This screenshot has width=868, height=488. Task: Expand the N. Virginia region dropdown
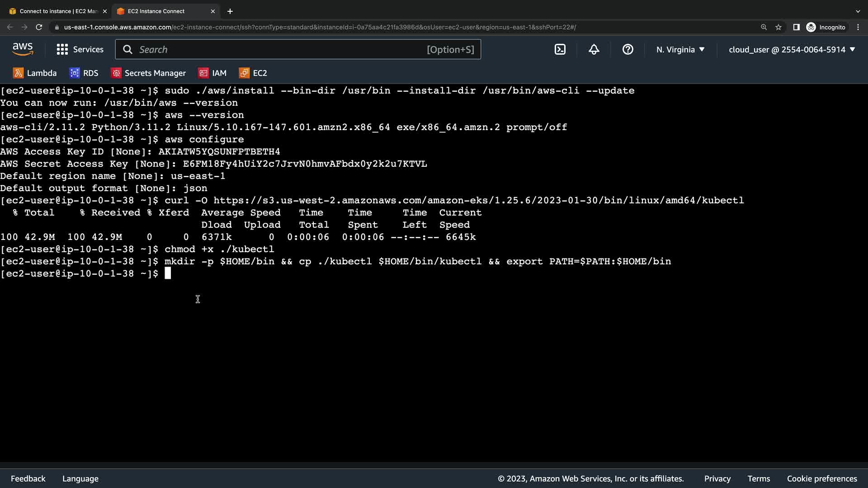[680, 49]
